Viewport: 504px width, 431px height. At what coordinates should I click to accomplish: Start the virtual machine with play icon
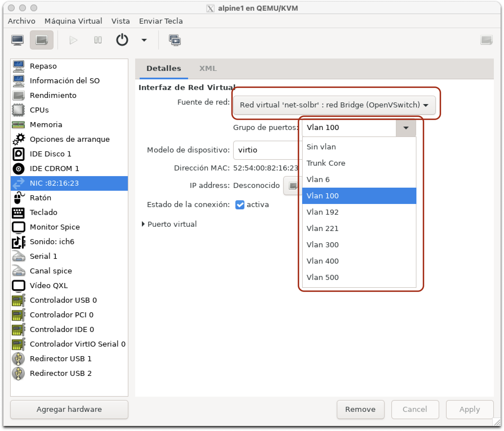(x=73, y=40)
